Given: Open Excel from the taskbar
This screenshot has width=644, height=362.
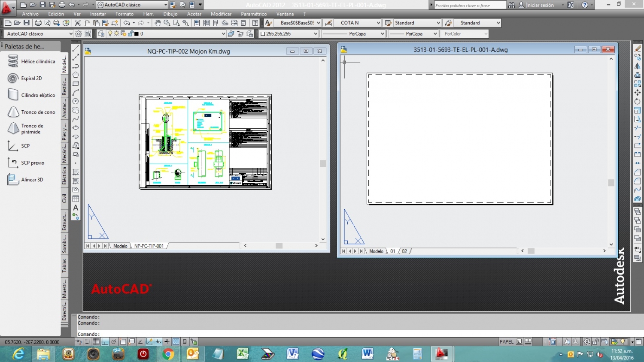Looking at the screenshot, I should pyautogui.click(x=243, y=354).
